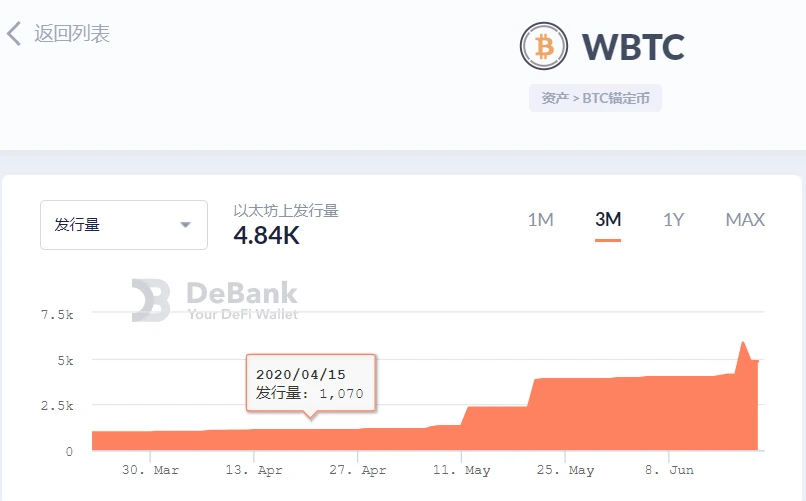Click the DeBank watermark logo
Image resolution: width=806 pixels, height=501 pixels.
point(214,301)
